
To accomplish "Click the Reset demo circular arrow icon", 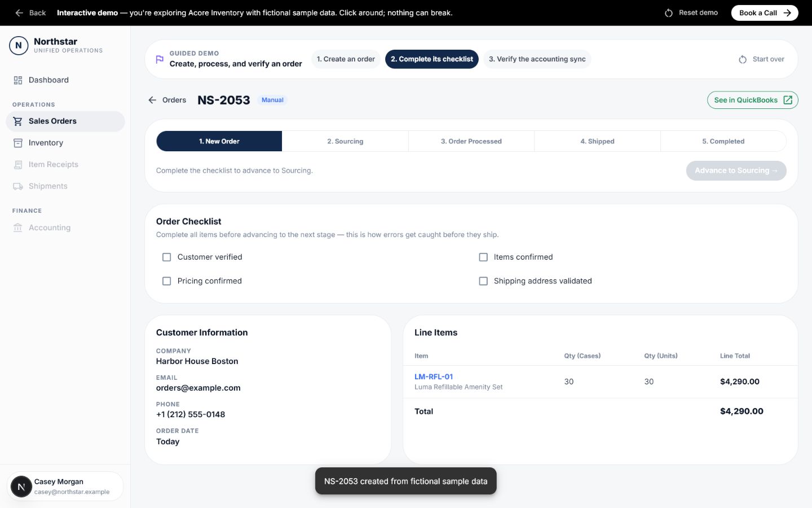I will pyautogui.click(x=669, y=13).
